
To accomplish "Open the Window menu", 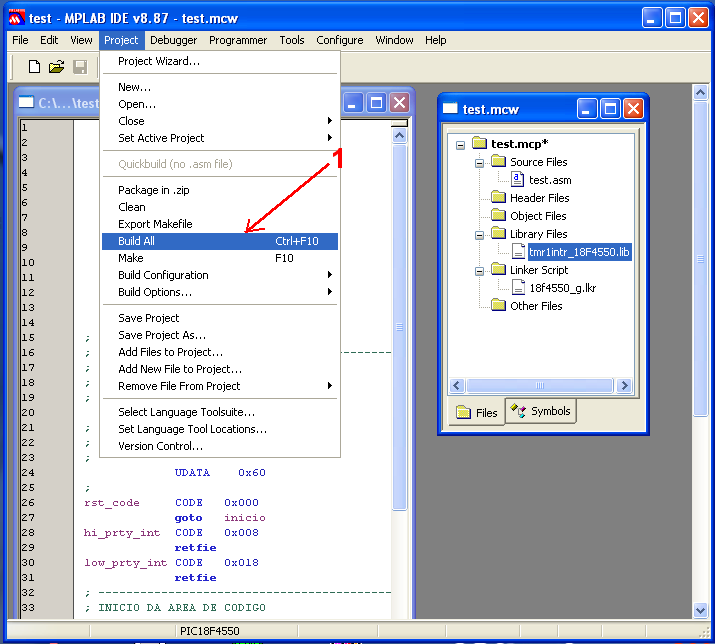I will [x=394, y=40].
